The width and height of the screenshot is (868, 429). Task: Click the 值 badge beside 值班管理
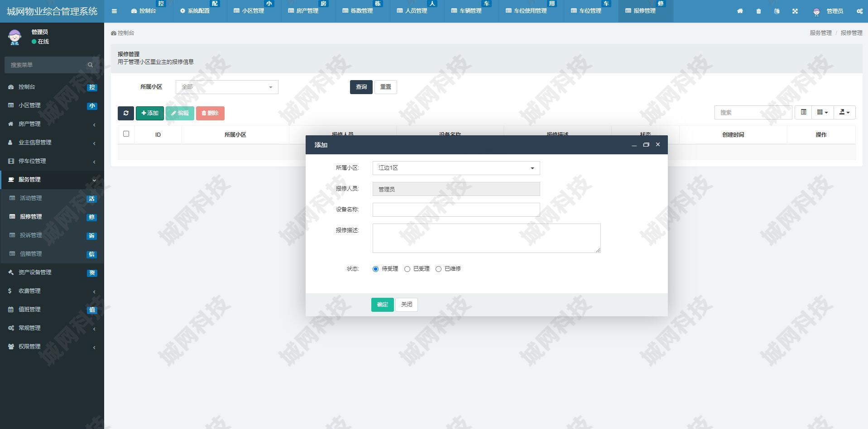(92, 310)
